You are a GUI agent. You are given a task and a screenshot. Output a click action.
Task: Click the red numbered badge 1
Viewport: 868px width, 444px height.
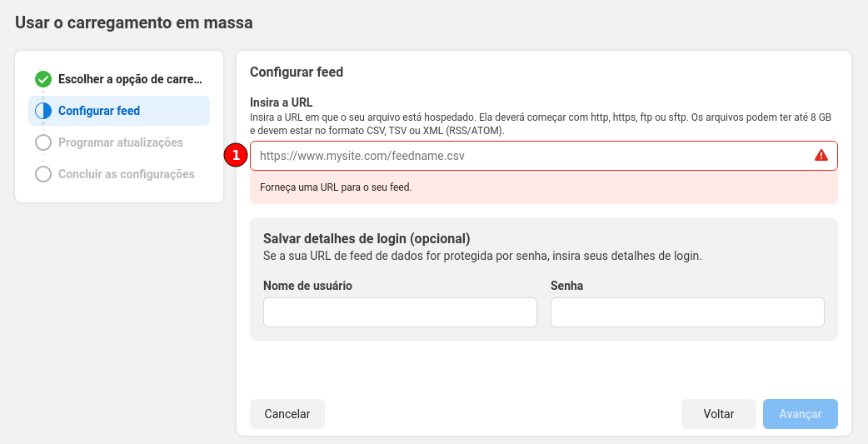click(236, 156)
